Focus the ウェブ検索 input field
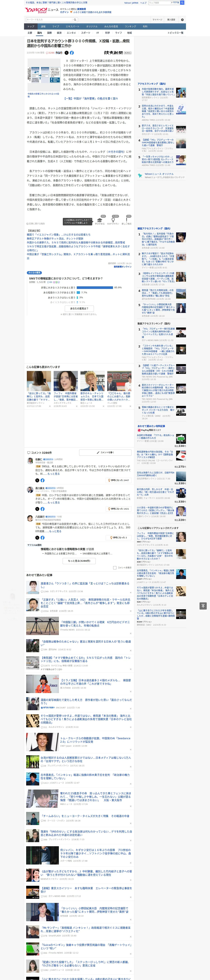Image resolution: width=210 pixels, height=980 pixels. (159, 3)
